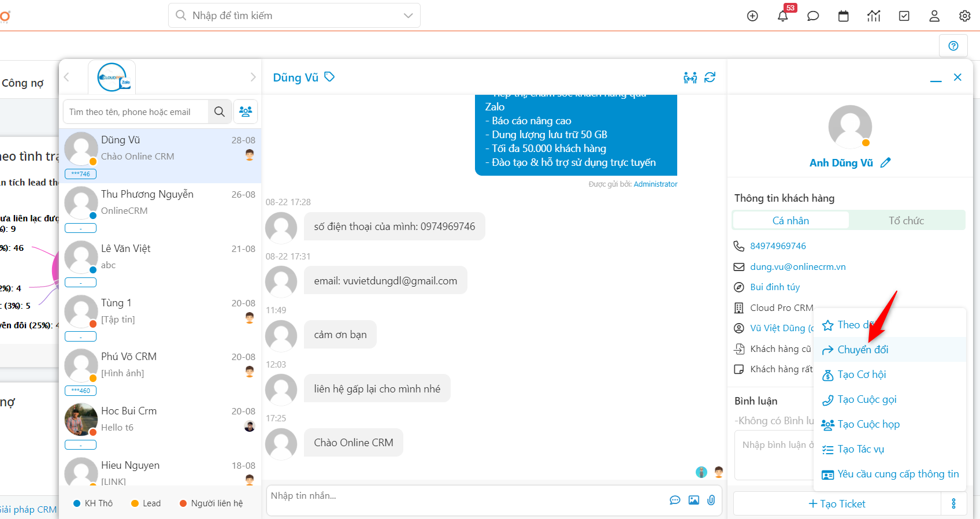This screenshot has width=980, height=519.
Task: Open Lê Văn Việt conversation
Action: pos(160,264)
